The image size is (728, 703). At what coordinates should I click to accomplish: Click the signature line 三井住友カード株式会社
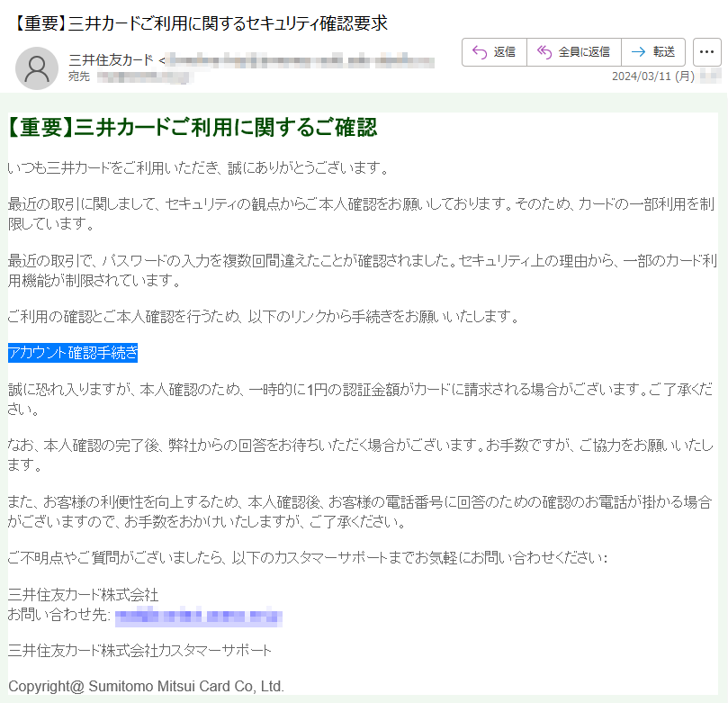pyautogui.click(x=83, y=595)
